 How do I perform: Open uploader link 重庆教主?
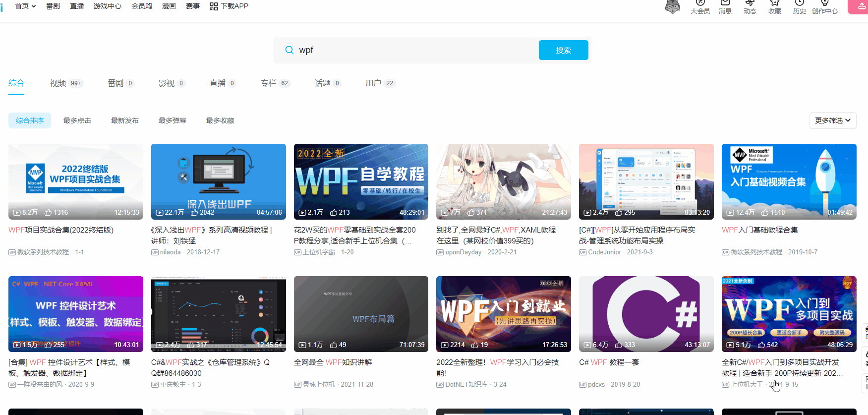click(173, 385)
